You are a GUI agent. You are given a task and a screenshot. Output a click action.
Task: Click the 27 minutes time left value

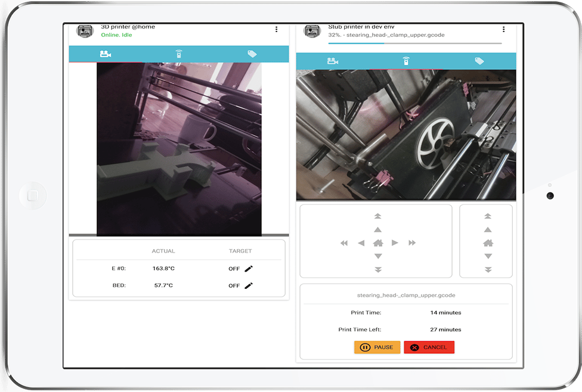pyautogui.click(x=445, y=329)
